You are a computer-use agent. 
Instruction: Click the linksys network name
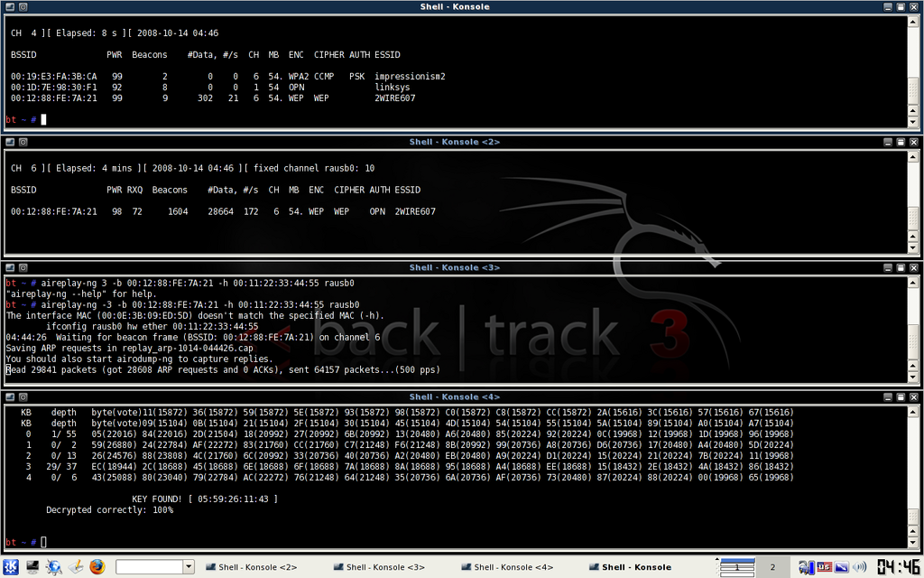click(x=393, y=88)
